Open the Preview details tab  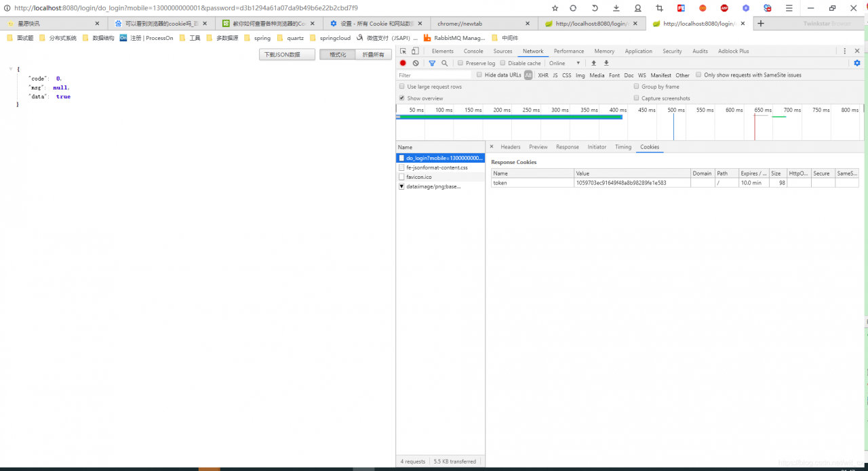(538, 147)
